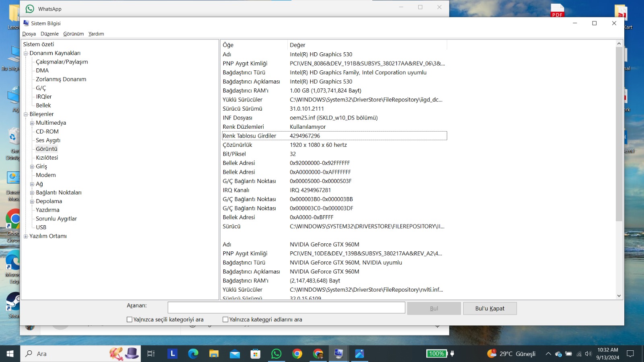The image size is (644, 362).
Task: Select the USB tree item
Action: tap(41, 227)
